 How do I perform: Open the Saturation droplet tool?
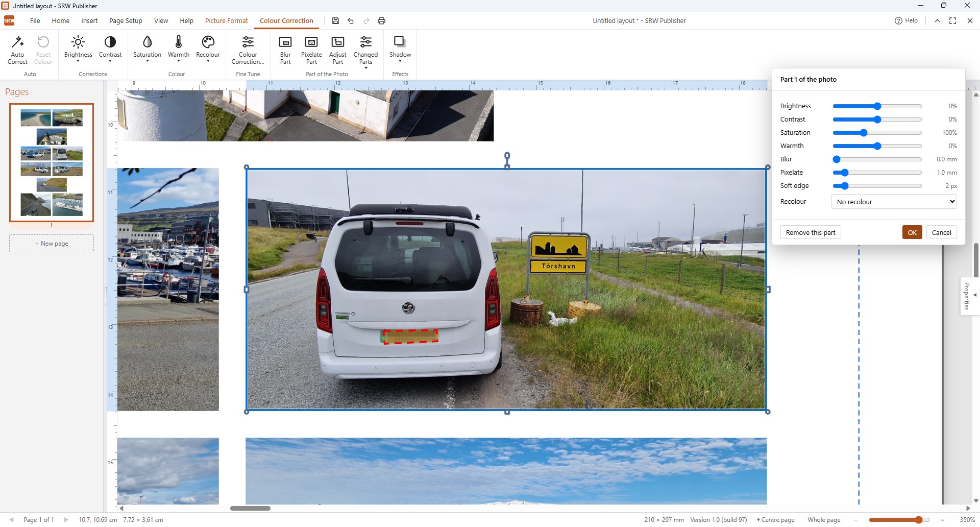tap(147, 49)
